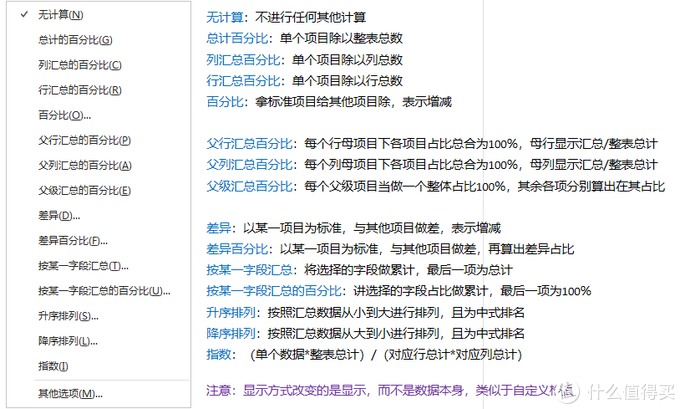
Task: Open 其他选项(M)... at menu bottom
Action: 70,393
